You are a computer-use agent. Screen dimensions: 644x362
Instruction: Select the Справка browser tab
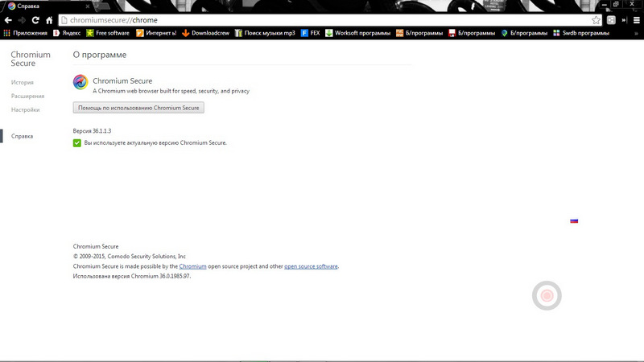click(47, 6)
